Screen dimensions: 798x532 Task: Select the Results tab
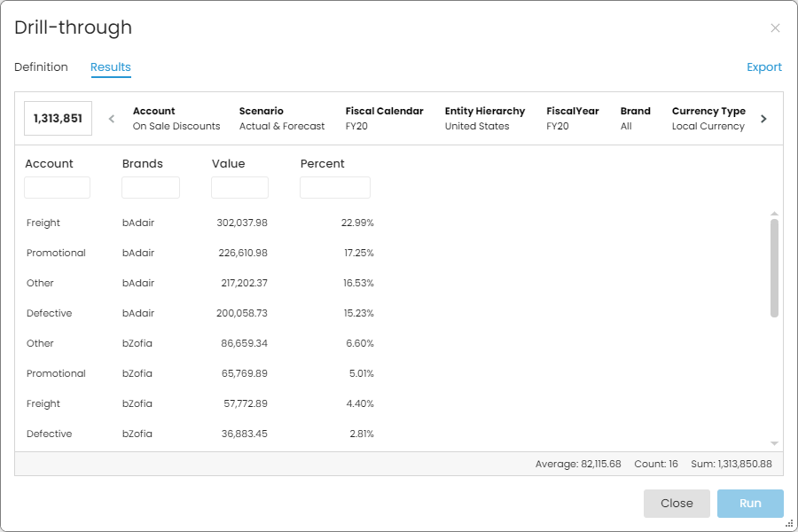coord(111,67)
